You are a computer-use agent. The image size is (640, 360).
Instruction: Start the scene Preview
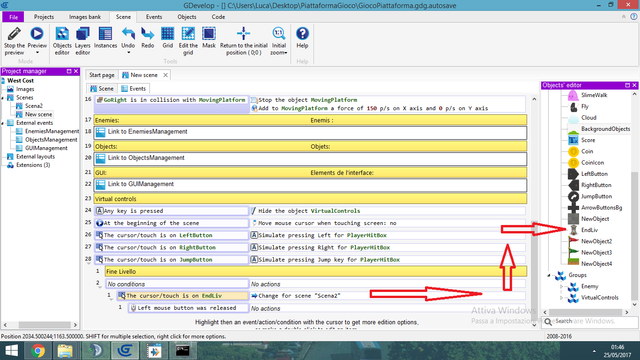point(37,38)
